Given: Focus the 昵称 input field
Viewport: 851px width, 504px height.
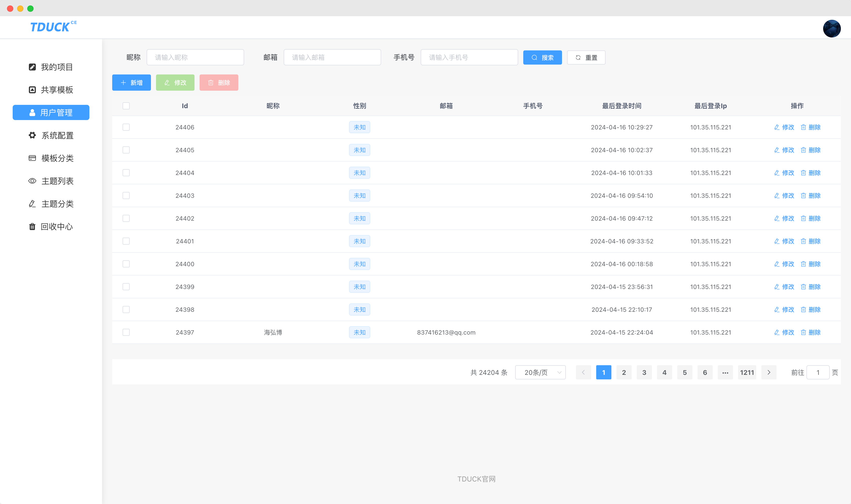Looking at the screenshot, I should (195, 57).
